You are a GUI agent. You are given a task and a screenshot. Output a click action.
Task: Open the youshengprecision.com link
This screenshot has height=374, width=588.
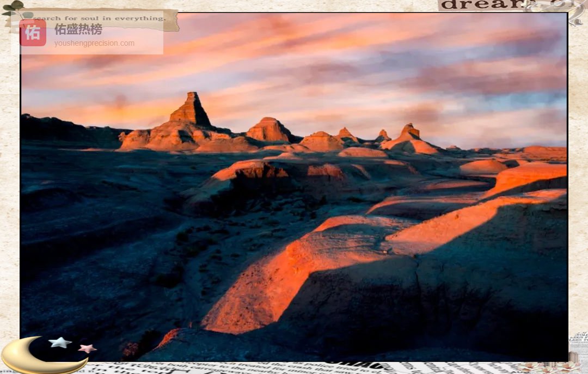click(94, 44)
